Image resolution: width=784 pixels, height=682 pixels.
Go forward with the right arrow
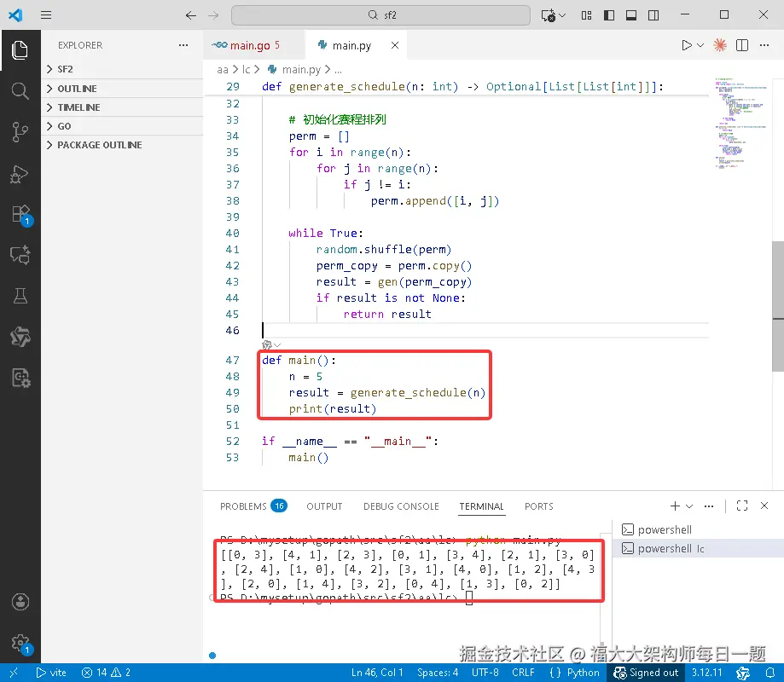coord(213,15)
